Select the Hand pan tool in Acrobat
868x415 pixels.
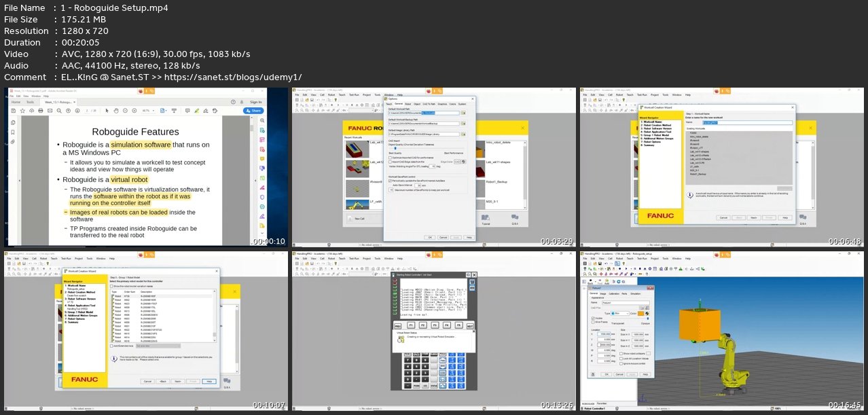click(116, 111)
